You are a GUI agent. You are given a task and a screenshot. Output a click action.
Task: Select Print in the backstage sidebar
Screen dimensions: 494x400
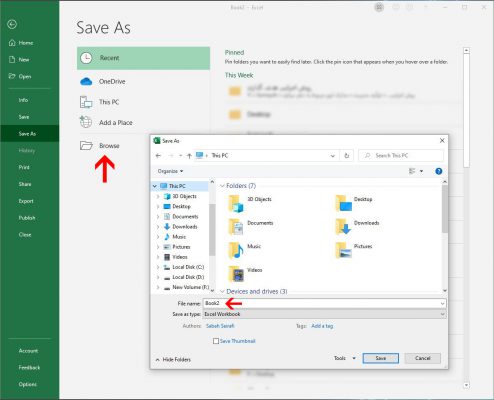24,167
